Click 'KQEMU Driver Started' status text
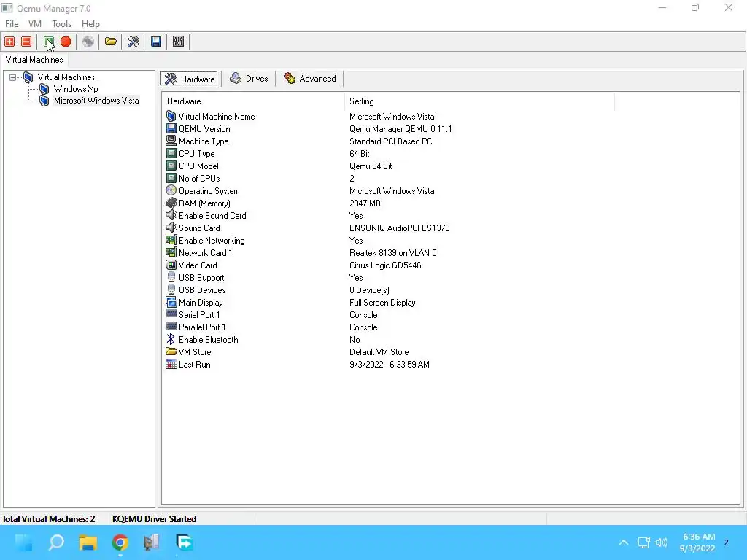 [x=155, y=519]
